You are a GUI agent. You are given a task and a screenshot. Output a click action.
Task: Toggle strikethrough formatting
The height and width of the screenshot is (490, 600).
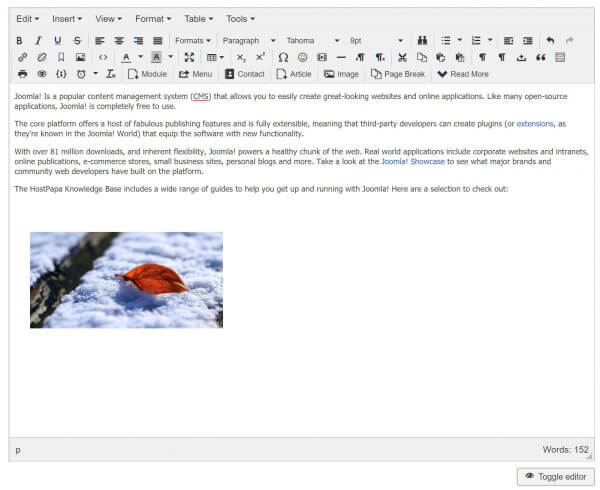point(77,41)
